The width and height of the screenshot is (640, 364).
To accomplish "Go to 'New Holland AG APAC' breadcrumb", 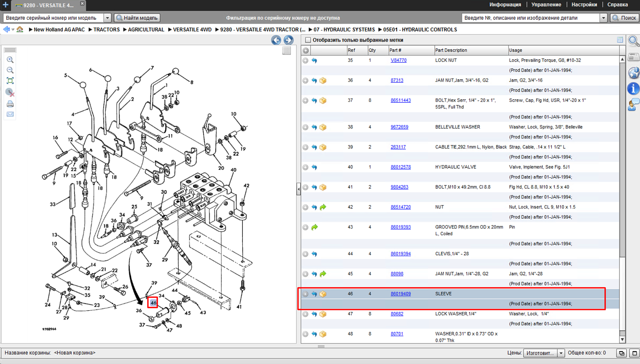I will tap(59, 29).
